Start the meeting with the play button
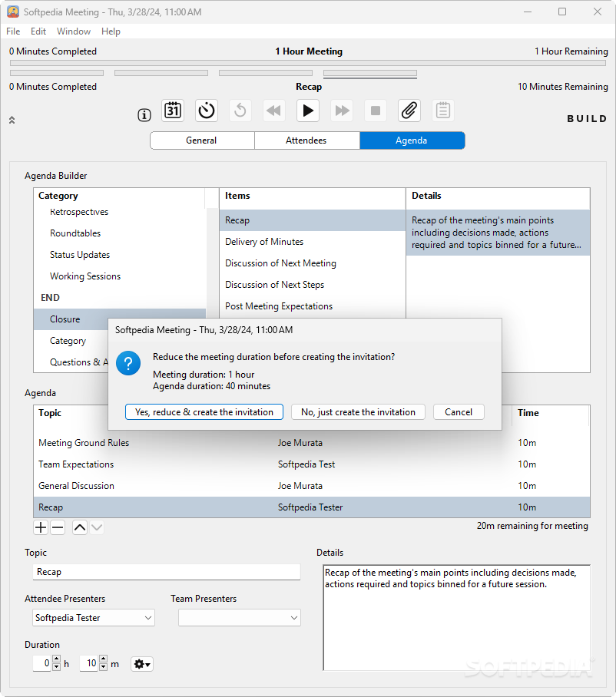The height and width of the screenshot is (697, 616). tap(308, 111)
